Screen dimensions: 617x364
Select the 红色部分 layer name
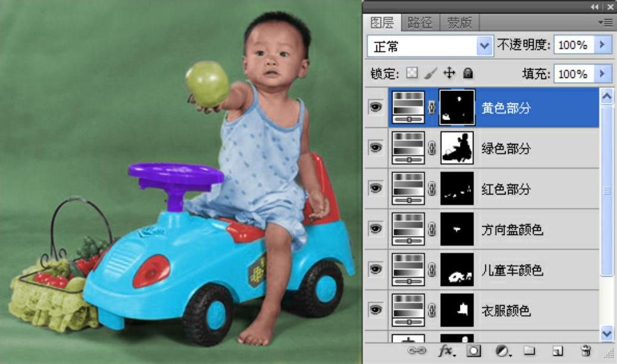pos(506,189)
